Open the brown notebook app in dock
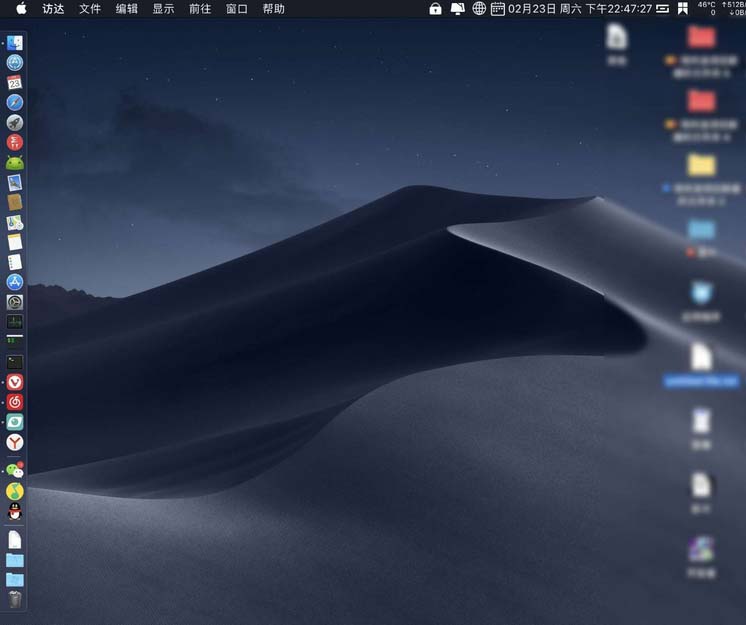The height and width of the screenshot is (625, 746). click(15, 202)
